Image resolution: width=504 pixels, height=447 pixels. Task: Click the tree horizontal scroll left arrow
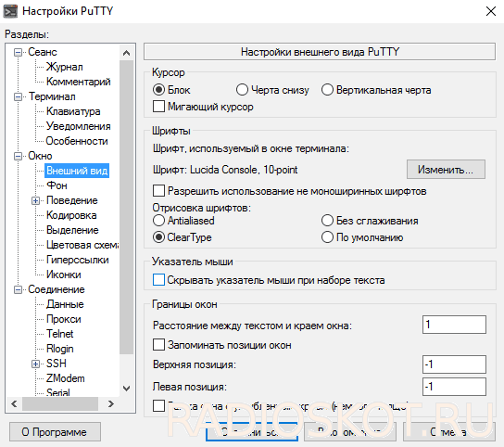[x=14, y=404]
